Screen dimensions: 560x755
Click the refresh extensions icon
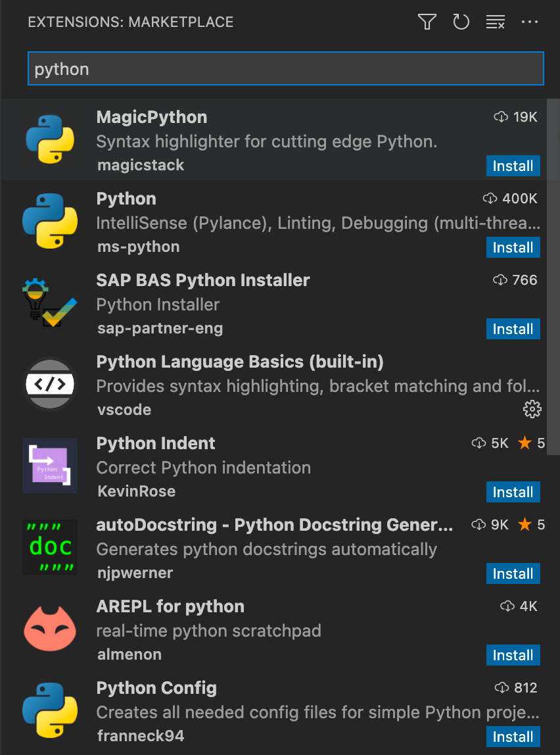pyautogui.click(x=461, y=22)
